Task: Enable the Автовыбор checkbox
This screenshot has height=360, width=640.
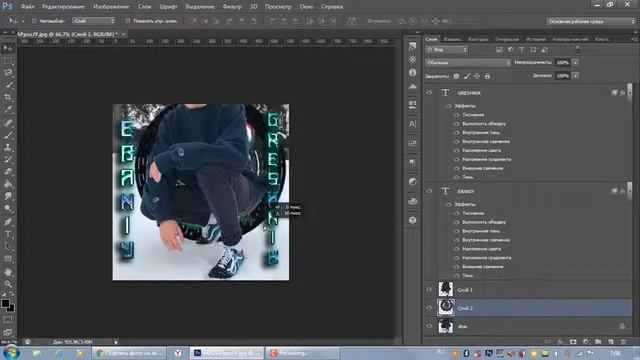Action: pos(34,21)
